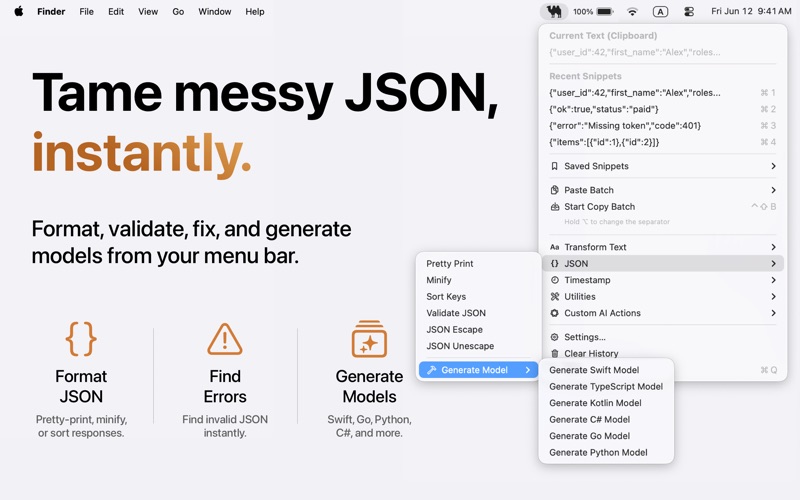Viewport: 800px width, 500px height.
Task: Open Control Center from the menu bar
Action: (x=689, y=11)
